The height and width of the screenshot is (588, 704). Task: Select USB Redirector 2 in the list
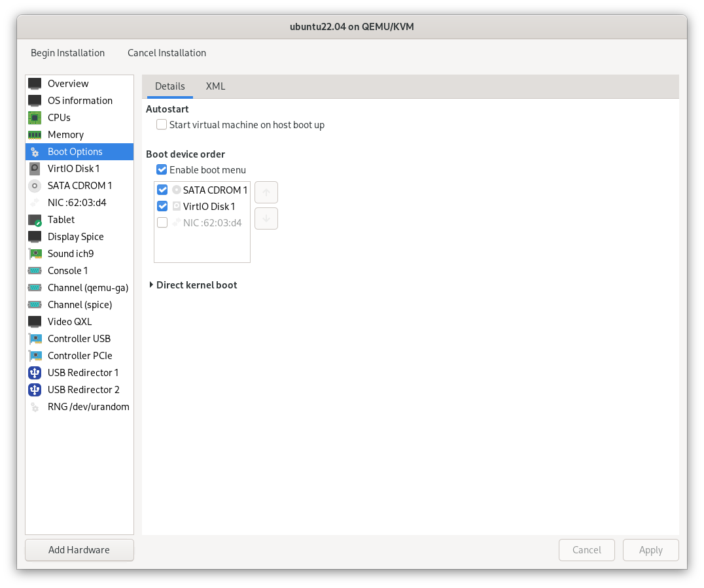(79, 390)
